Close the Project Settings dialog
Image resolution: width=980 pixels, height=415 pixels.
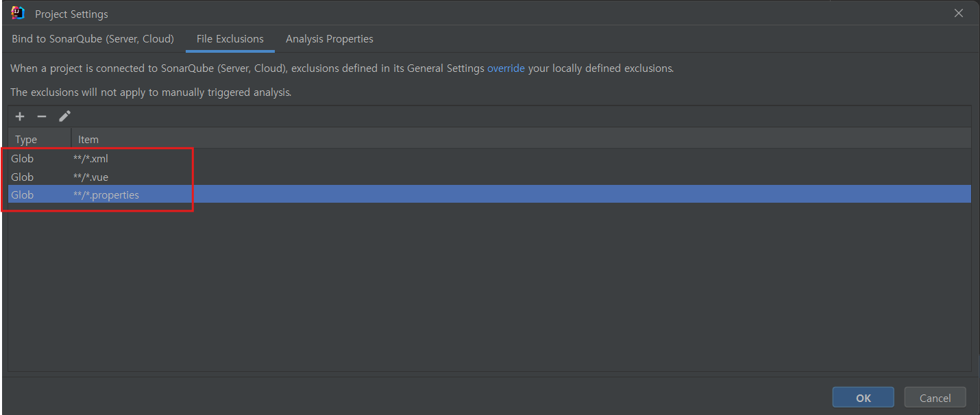pos(959,13)
